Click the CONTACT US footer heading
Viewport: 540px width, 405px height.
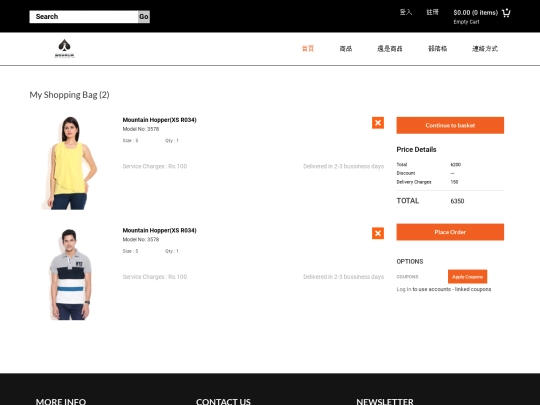223,402
